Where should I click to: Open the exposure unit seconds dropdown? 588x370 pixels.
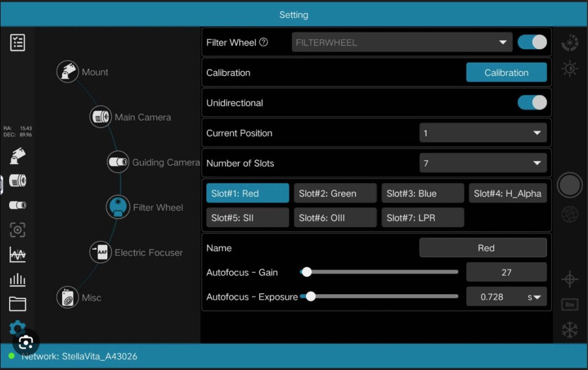coord(534,297)
